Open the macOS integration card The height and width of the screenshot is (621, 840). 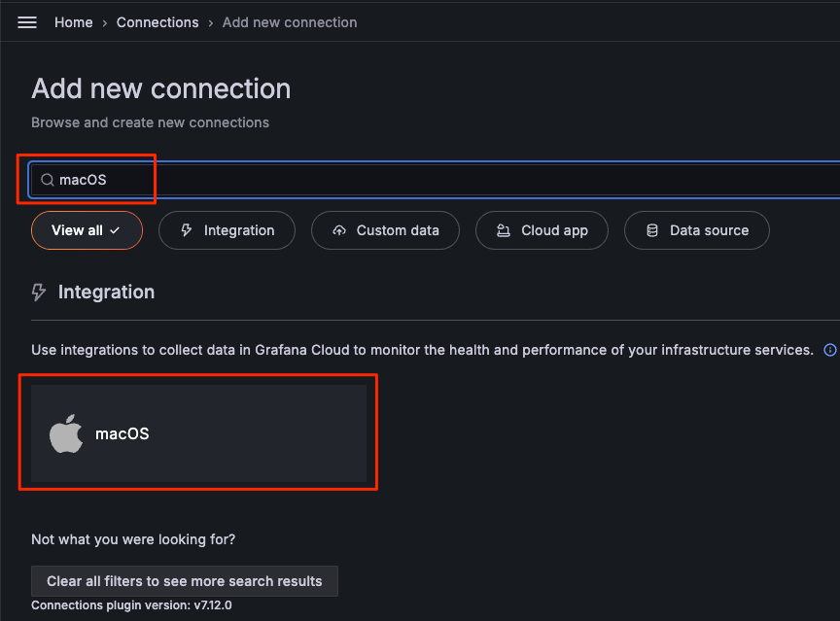[x=198, y=433]
